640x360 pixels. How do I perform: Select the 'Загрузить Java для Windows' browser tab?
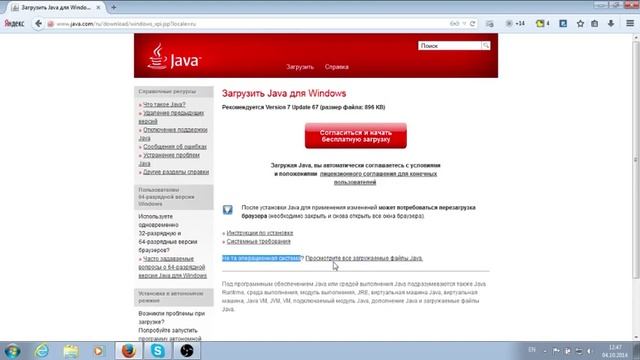click(56, 7)
